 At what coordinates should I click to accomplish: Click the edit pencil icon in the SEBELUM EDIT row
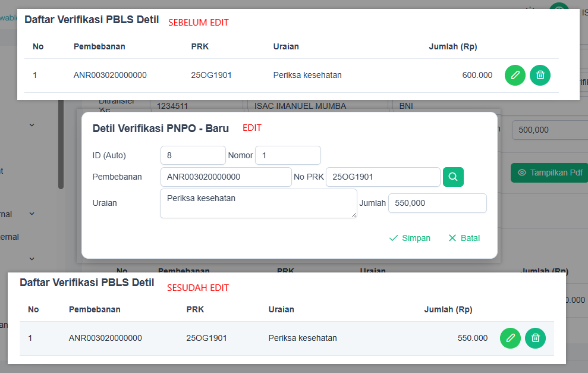515,75
